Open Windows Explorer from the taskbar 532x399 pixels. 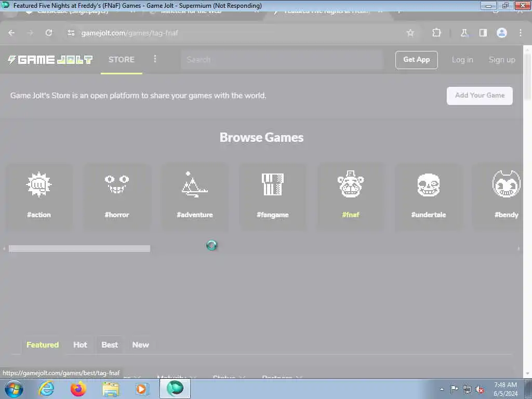(x=111, y=389)
